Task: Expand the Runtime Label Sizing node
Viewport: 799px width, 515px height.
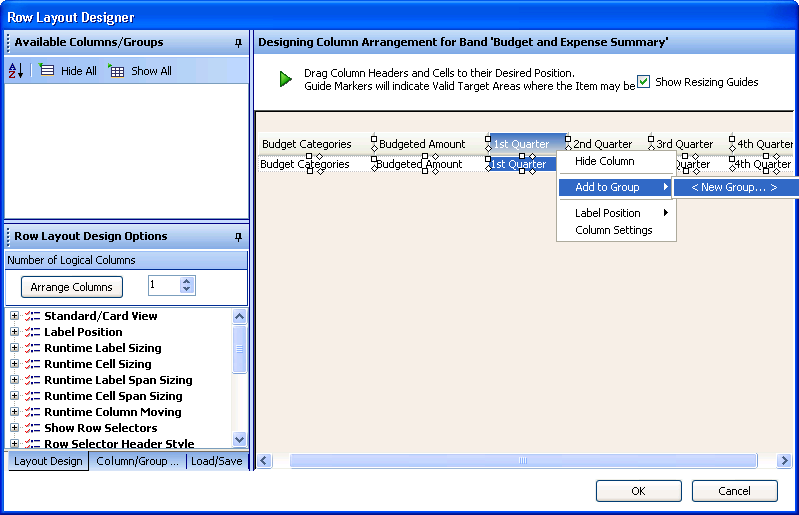Action: click(14, 348)
